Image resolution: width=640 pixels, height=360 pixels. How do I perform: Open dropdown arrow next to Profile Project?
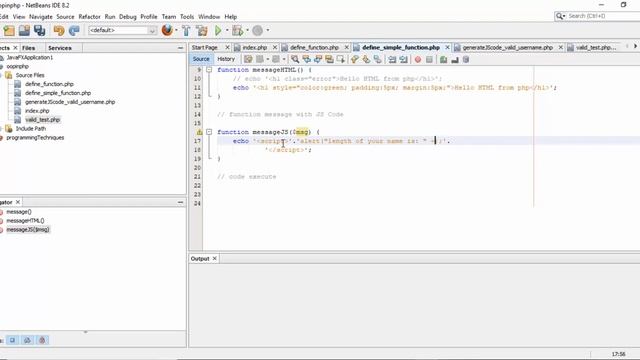tap(268, 30)
